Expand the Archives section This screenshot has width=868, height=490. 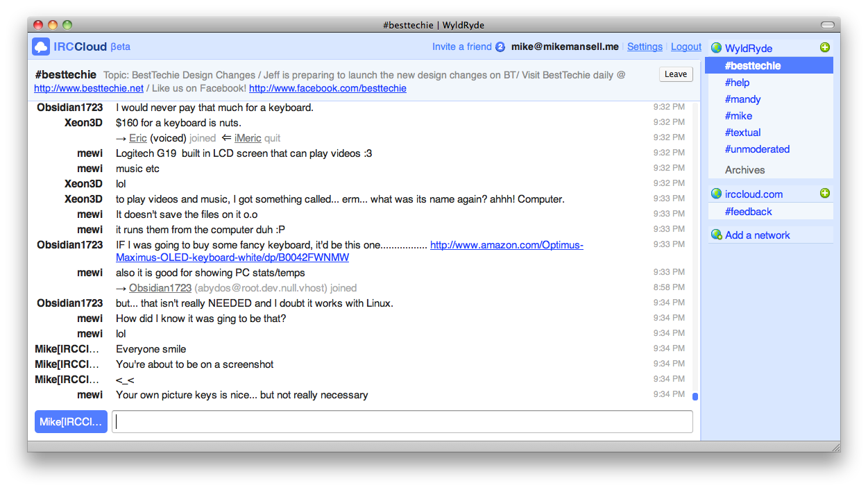point(744,170)
